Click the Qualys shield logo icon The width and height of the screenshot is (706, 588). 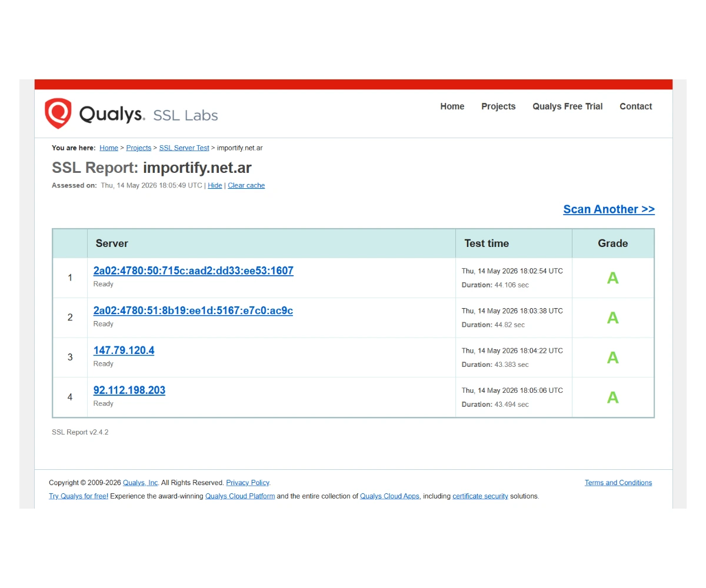click(58, 113)
